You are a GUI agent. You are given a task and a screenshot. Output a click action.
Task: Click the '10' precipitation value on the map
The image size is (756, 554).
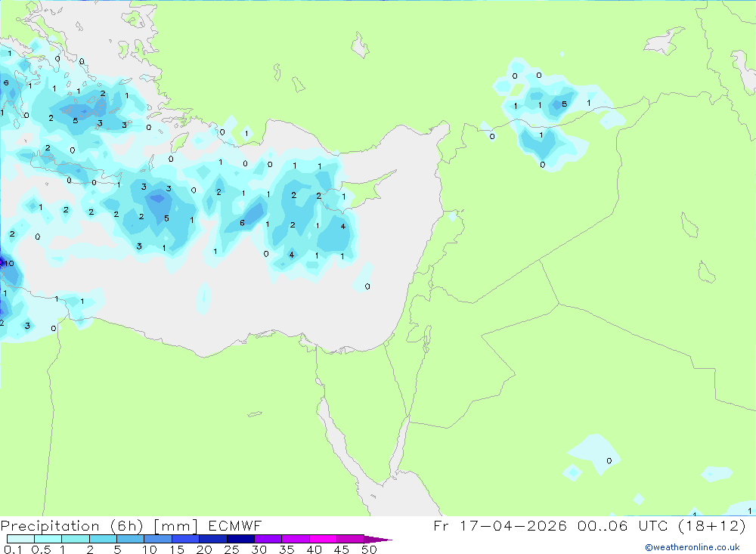(8, 263)
